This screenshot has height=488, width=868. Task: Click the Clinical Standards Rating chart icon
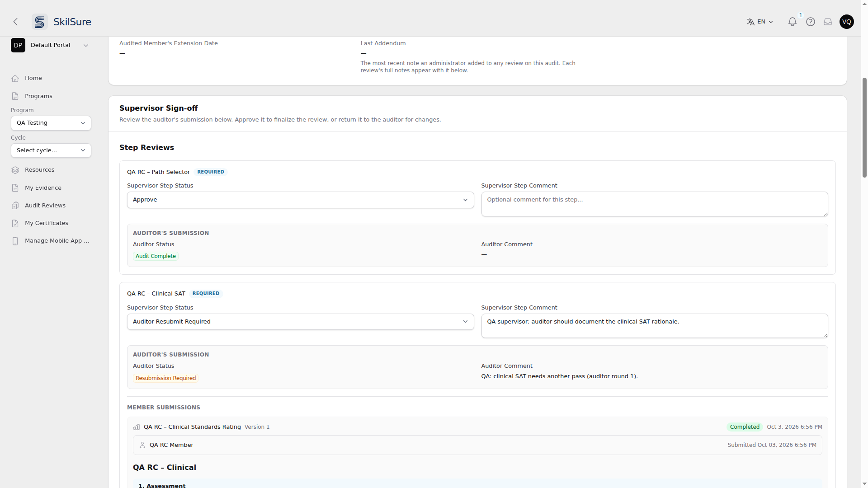137,427
